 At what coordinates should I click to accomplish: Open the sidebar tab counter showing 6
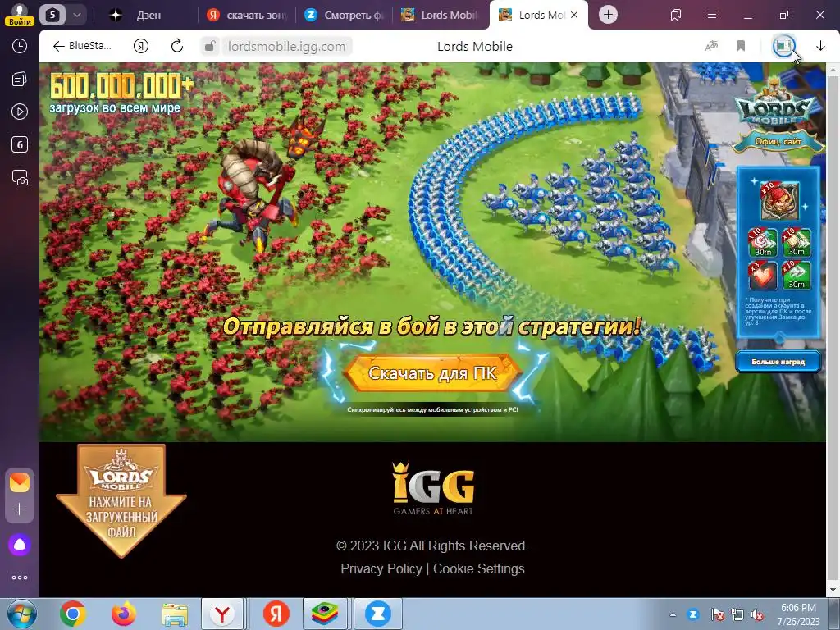click(20, 144)
